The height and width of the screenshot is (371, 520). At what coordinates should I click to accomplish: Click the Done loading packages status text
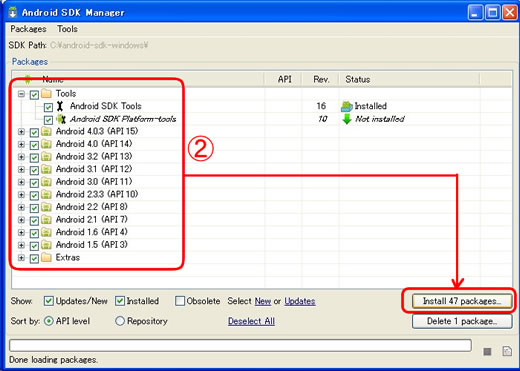tap(53, 360)
